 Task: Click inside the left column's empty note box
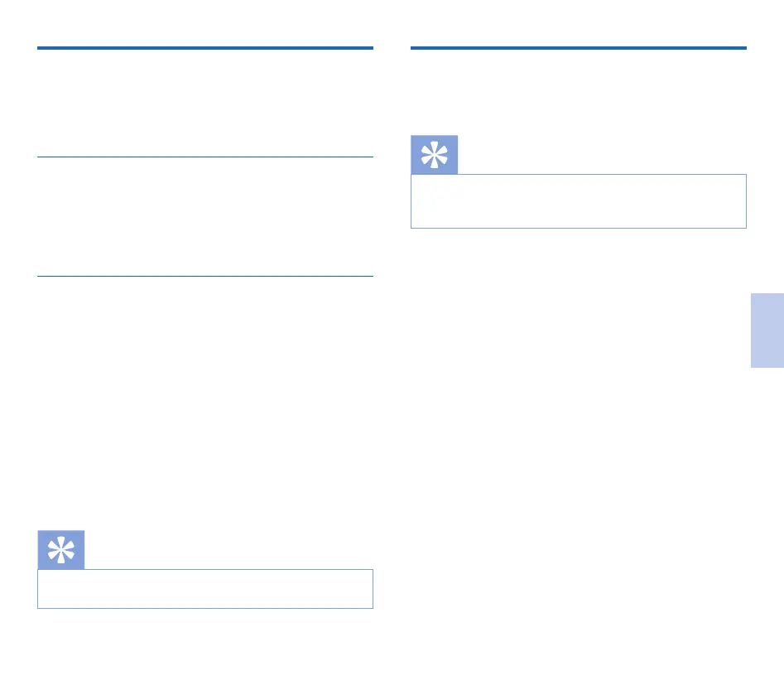click(205, 589)
